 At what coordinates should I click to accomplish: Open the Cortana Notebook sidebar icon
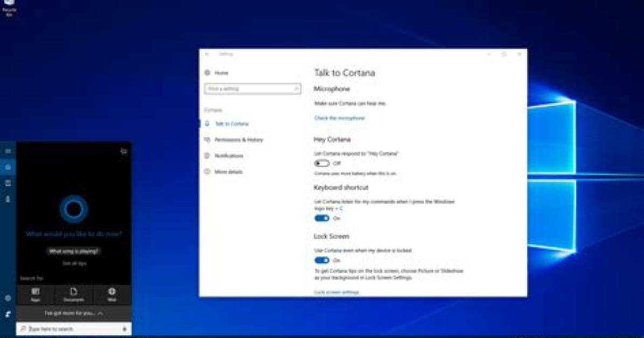coord(8,183)
